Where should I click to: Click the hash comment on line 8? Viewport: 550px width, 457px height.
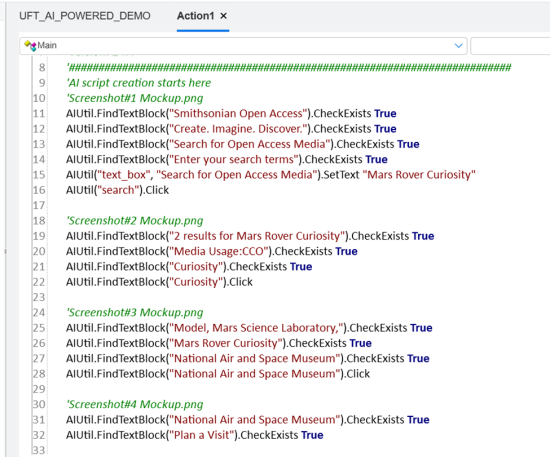289,67
